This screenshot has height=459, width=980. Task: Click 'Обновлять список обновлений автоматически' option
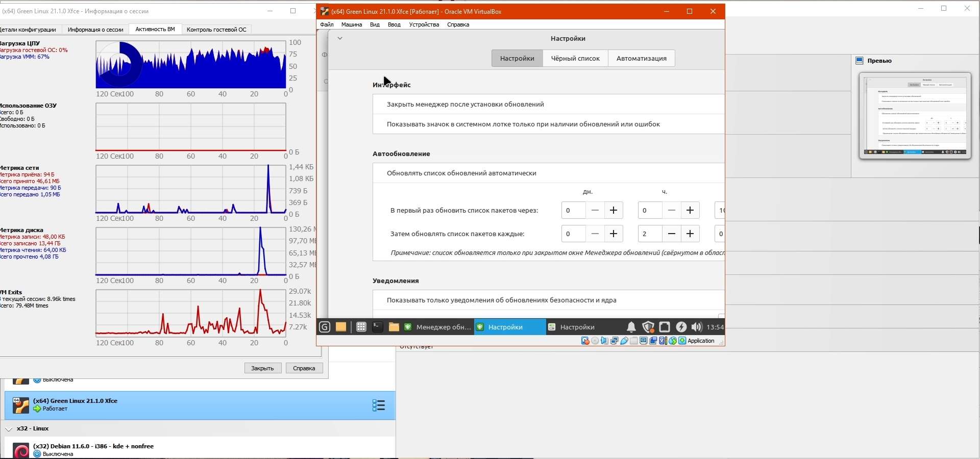click(x=549, y=173)
